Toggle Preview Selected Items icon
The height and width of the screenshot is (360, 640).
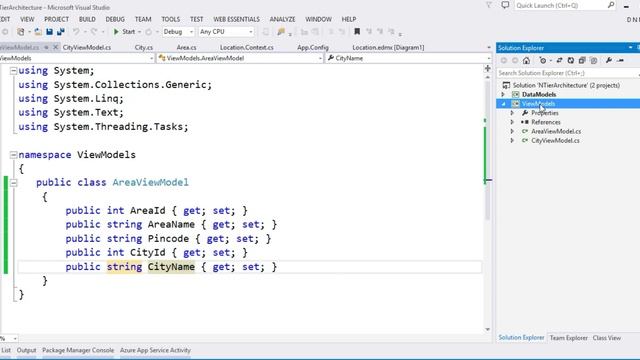(x=620, y=60)
